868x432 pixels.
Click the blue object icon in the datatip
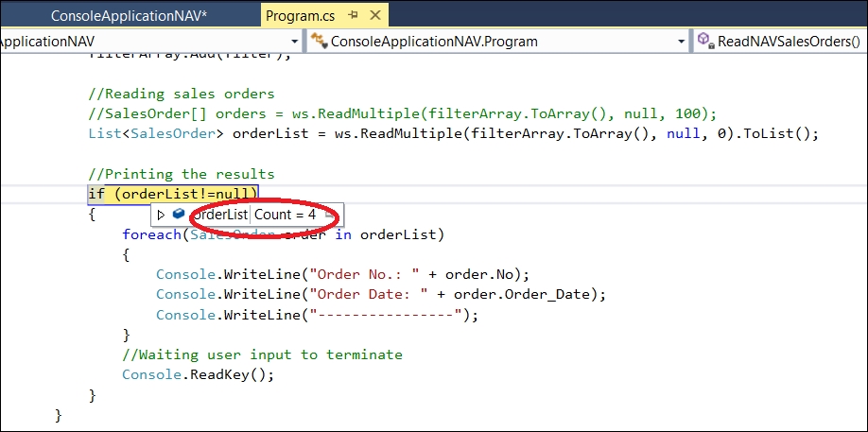179,214
